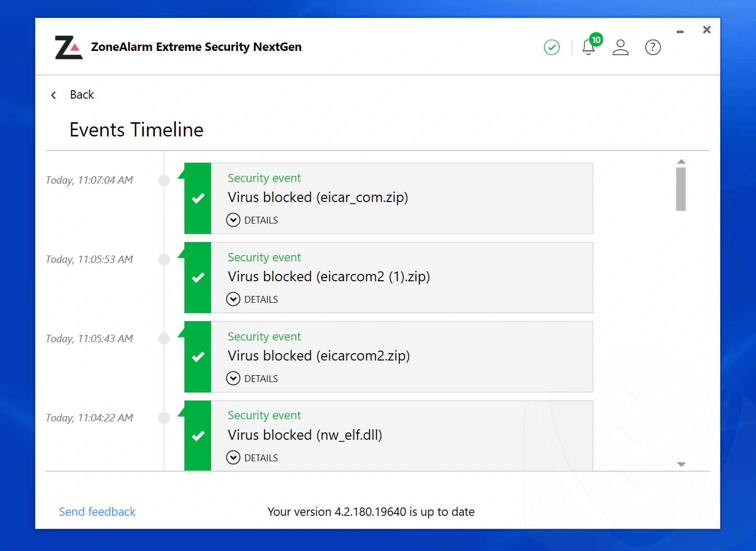Minimize the ZoneAlarm window
Image resolution: width=756 pixels, height=551 pixels.
[680, 32]
